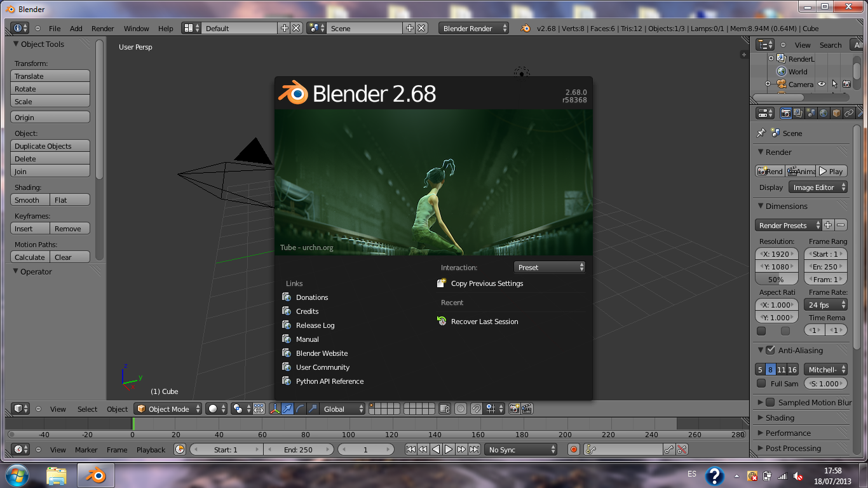Open the Render menu in the top bar
This screenshot has width=868, height=488.
103,29
